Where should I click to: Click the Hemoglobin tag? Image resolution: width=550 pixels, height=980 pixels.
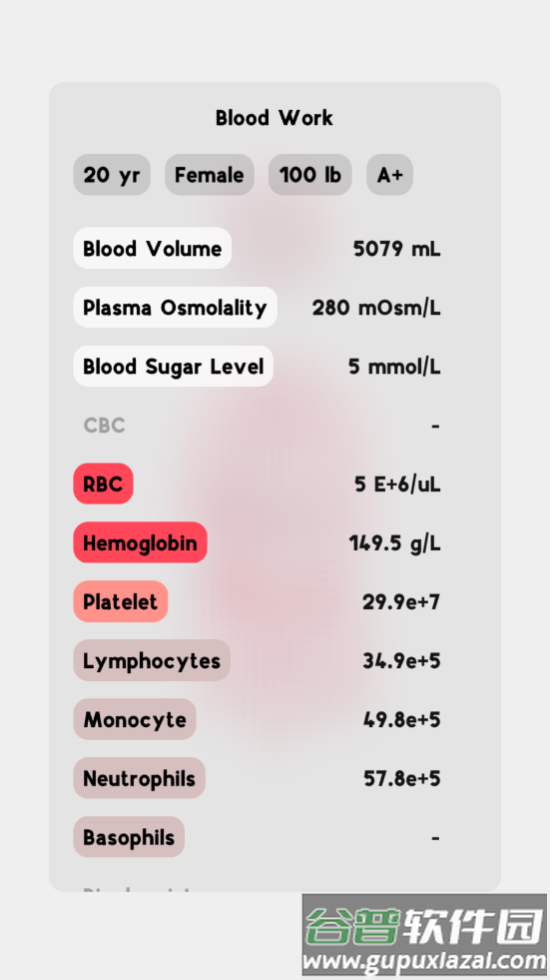[x=141, y=542]
